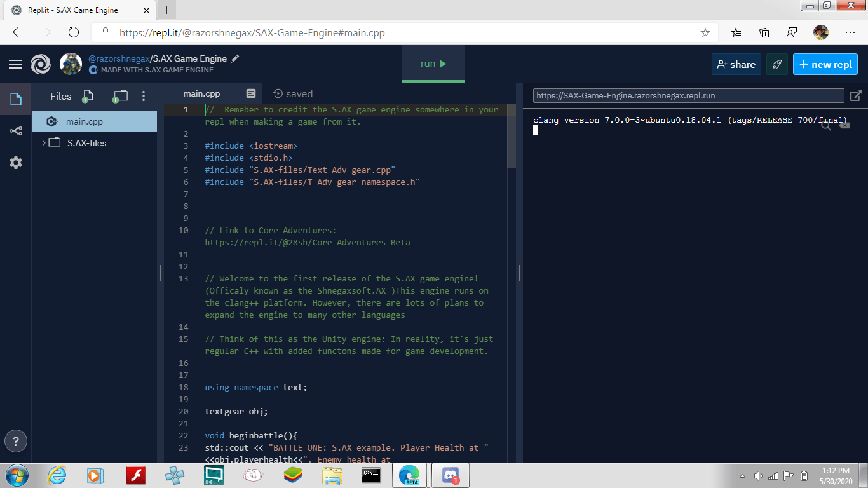
Task: Open the Windows Start menu
Action: click(x=17, y=475)
